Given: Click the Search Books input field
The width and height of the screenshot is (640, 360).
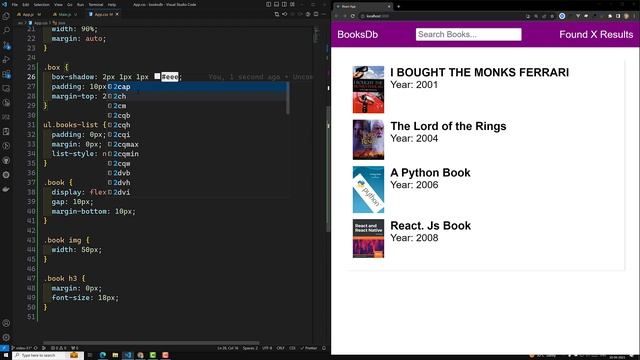Looking at the screenshot, I should (x=469, y=34).
